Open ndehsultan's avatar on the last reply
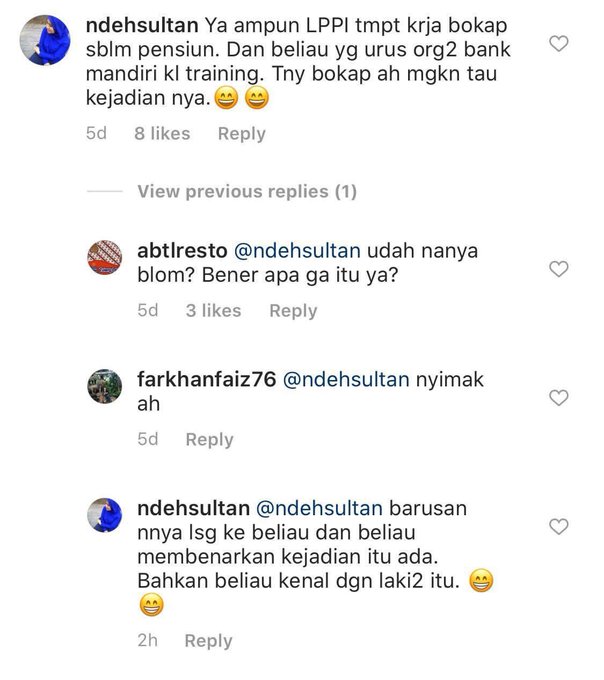This screenshot has width=604, height=680. 104,515
